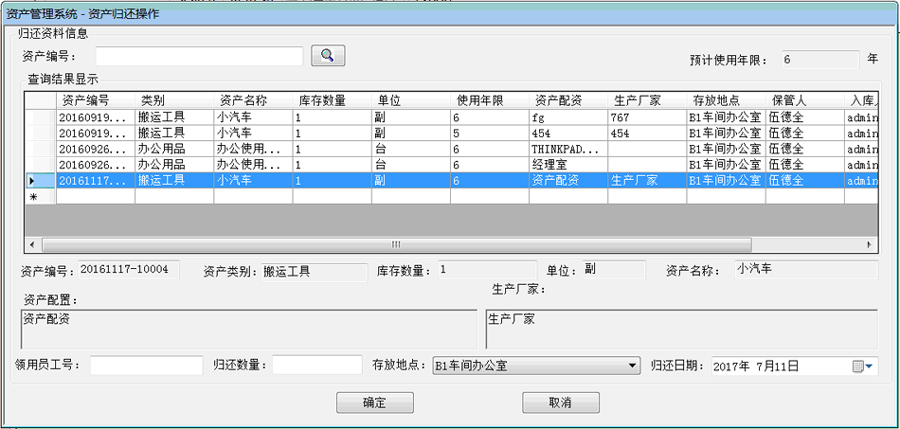Viewport: 900px width, 429px height.
Task: Focus the 归还数量 input field
Action: [317, 366]
